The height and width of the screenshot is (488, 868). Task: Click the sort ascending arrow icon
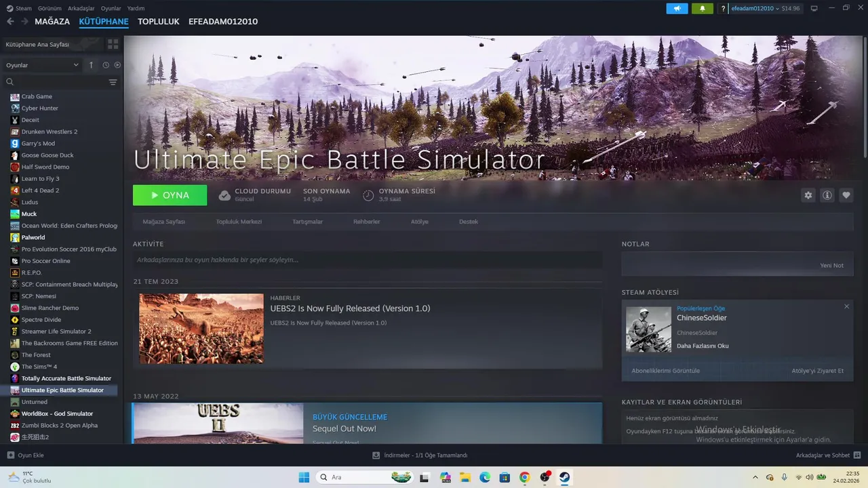(x=92, y=65)
